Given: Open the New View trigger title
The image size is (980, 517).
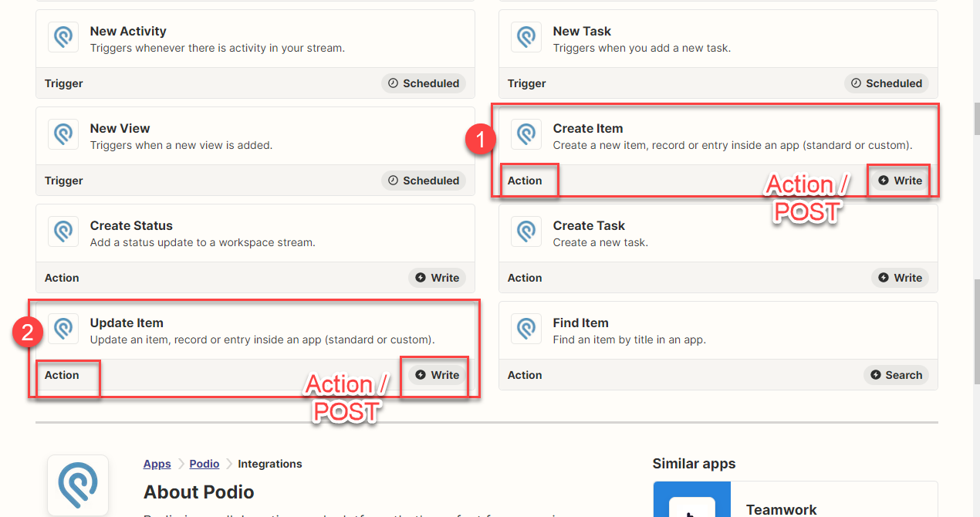Looking at the screenshot, I should [120, 128].
